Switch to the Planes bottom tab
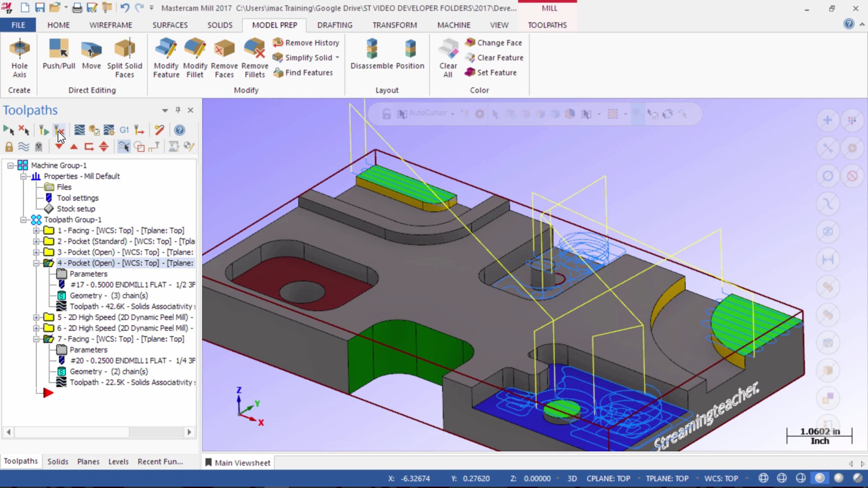Viewport: 868px width, 488px height. click(x=88, y=461)
